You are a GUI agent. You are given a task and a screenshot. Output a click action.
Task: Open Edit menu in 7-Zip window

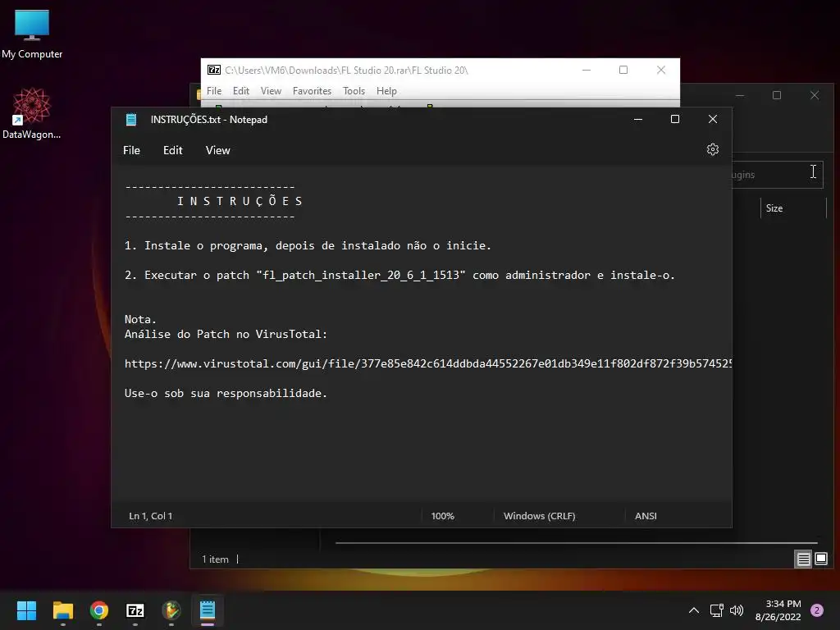tap(240, 91)
